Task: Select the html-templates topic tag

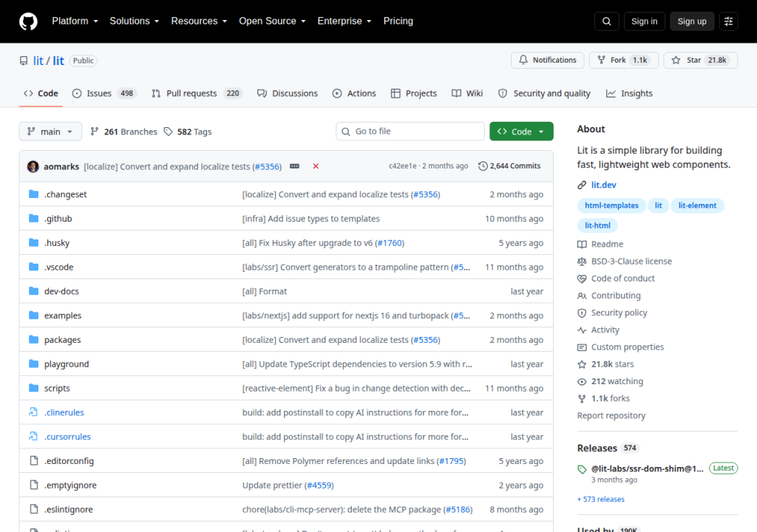Action: click(x=611, y=205)
